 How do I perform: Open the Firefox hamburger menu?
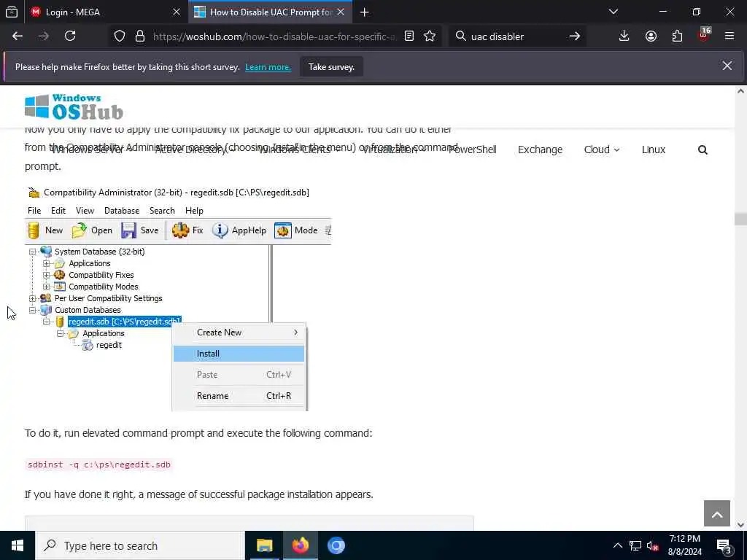[x=729, y=36]
